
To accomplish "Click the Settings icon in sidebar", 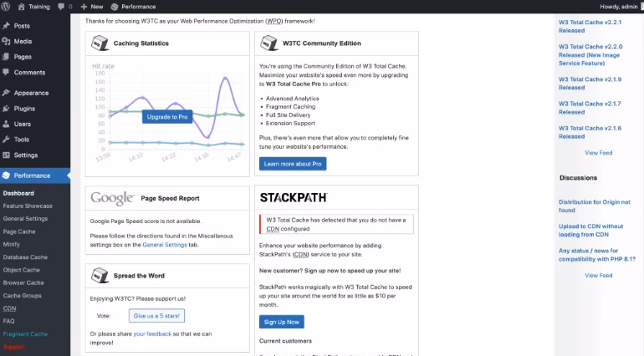I will [7, 155].
